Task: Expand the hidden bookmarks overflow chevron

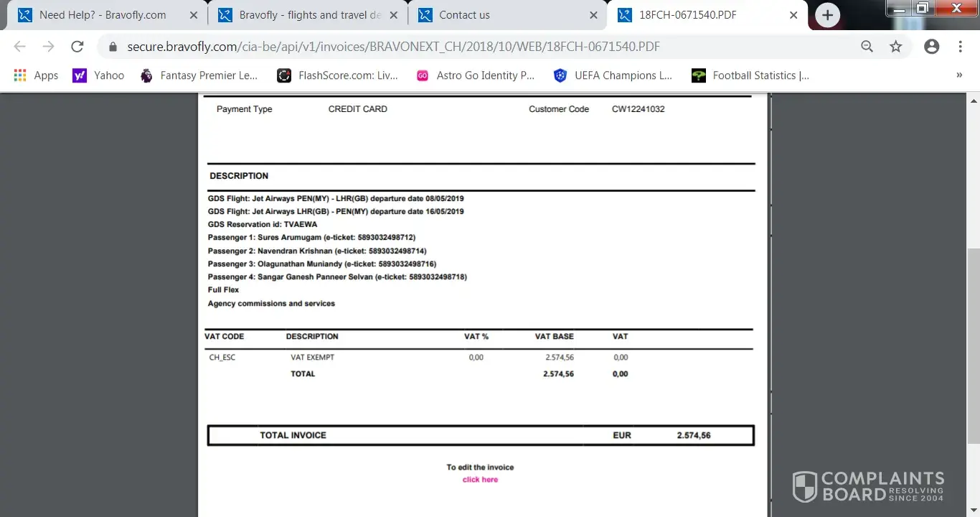Action: point(959,75)
